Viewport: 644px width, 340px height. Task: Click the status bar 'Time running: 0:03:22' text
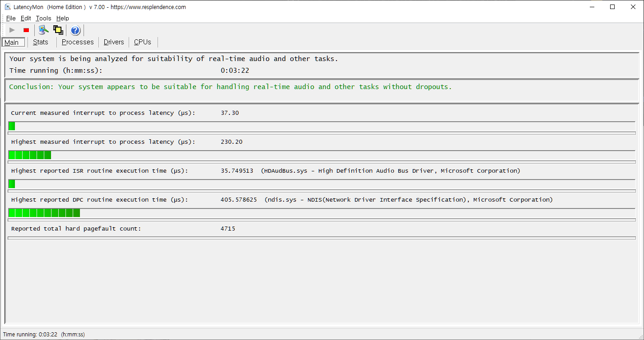click(x=44, y=335)
